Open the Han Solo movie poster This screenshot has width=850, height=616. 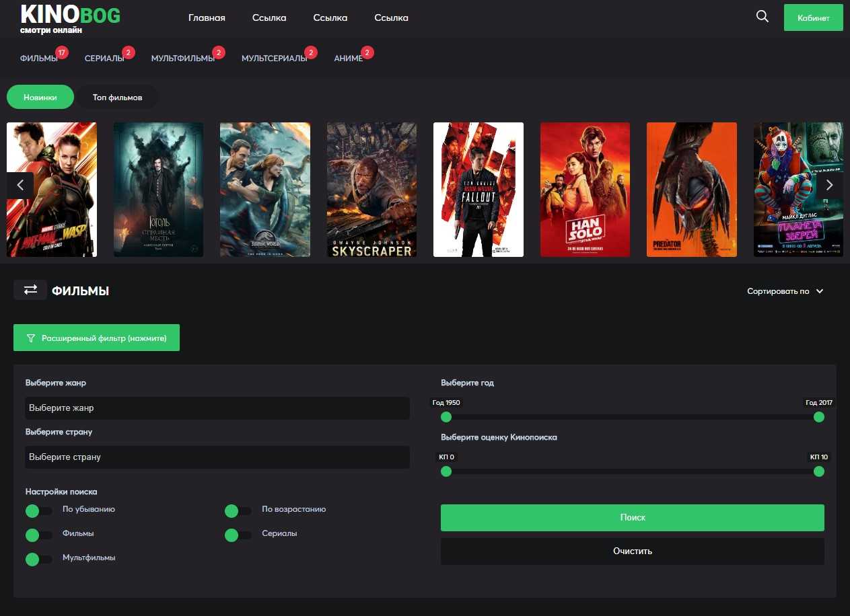(585, 190)
